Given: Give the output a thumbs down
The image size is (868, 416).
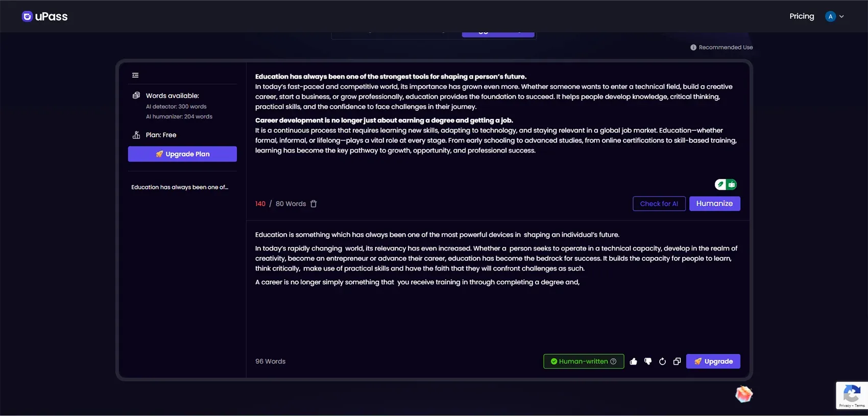Looking at the screenshot, I should pyautogui.click(x=648, y=361).
